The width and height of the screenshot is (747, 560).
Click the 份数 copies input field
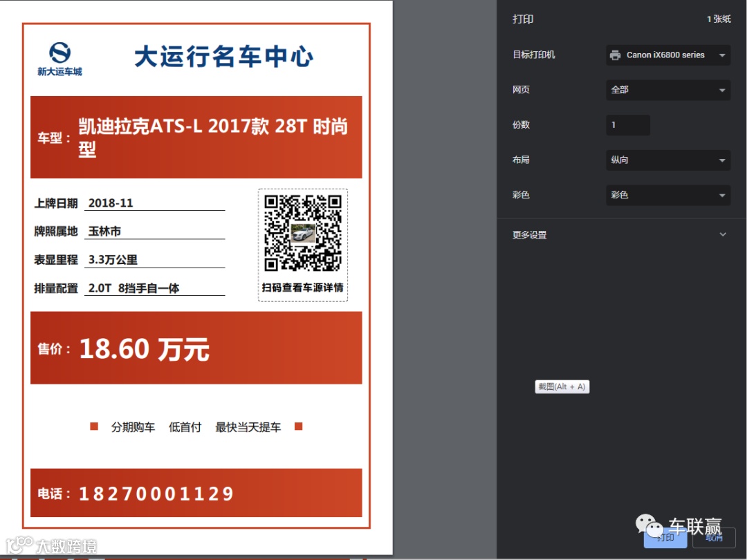click(x=628, y=125)
